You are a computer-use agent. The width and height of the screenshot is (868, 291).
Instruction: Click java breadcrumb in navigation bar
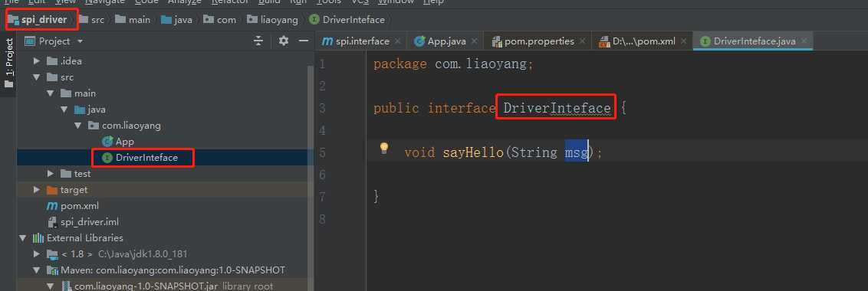pyautogui.click(x=183, y=20)
